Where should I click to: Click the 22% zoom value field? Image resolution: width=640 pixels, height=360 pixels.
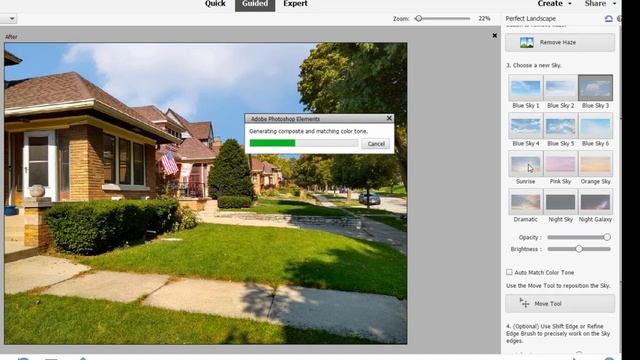tap(484, 18)
